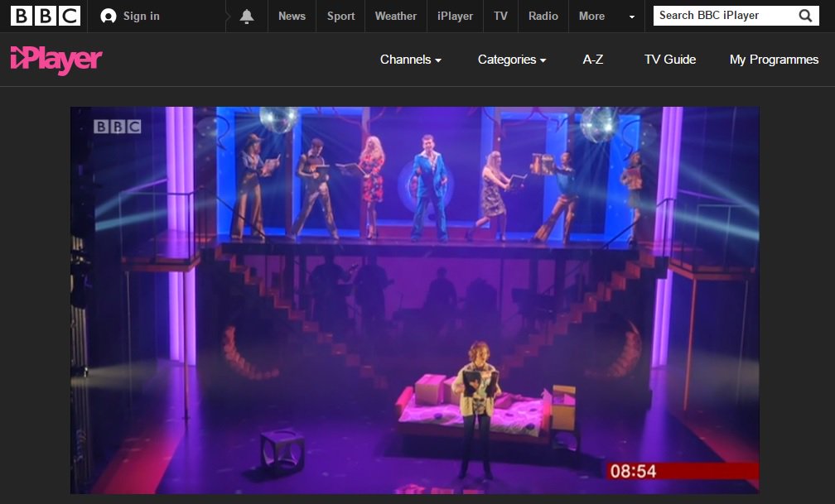Screen dimensions: 835x504
Task: Browse programmes with the A-Z link
Action: click(x=592, y=60)
